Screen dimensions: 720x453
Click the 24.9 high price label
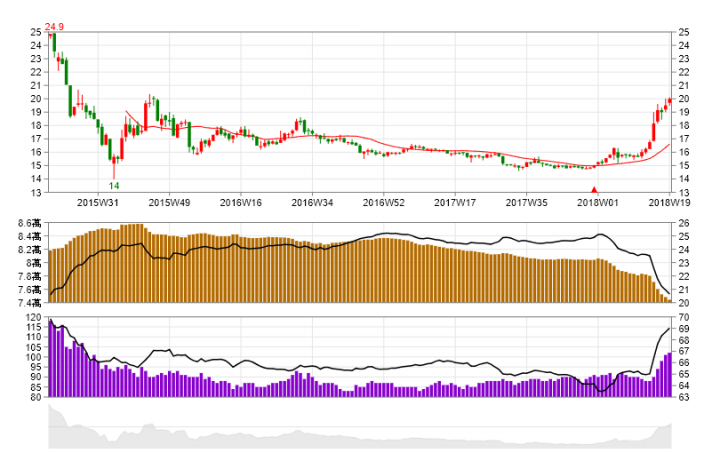coord(54,27)
